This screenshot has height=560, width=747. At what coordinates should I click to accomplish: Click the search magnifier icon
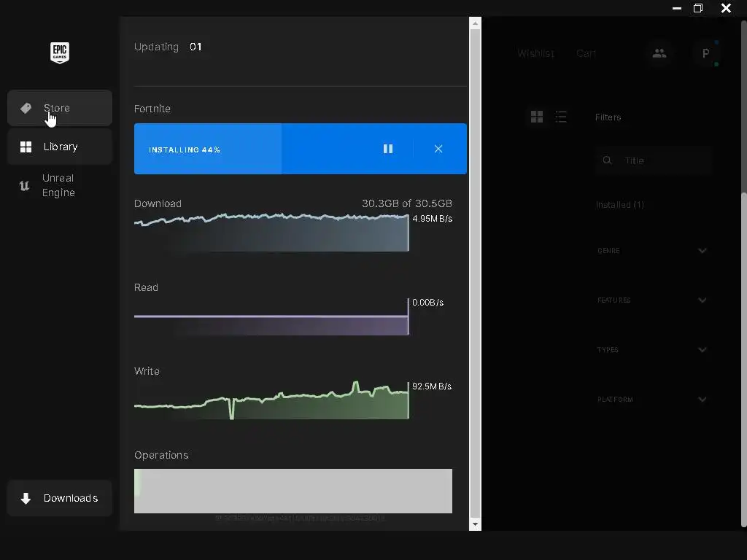click(607, 160)
